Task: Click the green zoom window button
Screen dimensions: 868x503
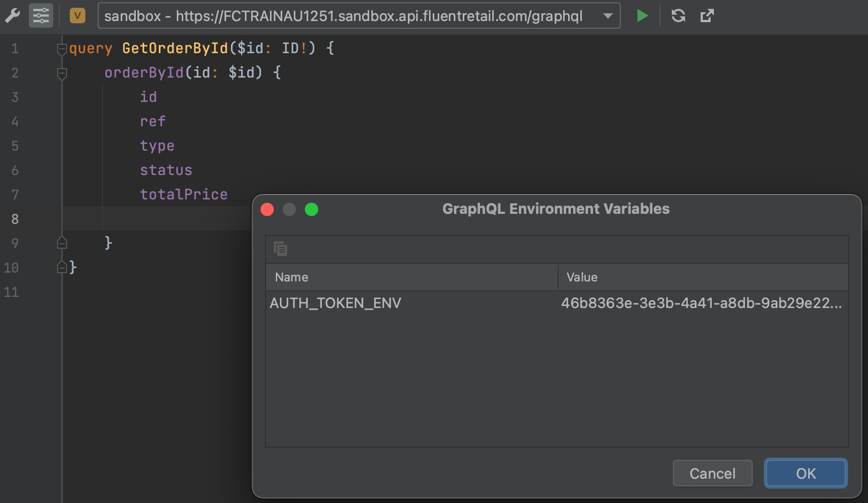Action: pos(312,209)
